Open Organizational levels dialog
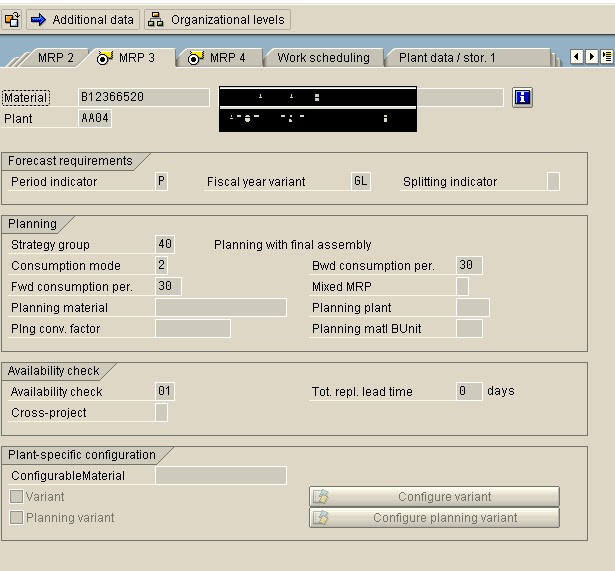The width and height of the screenshot is (615, 571). coord(217,20)
